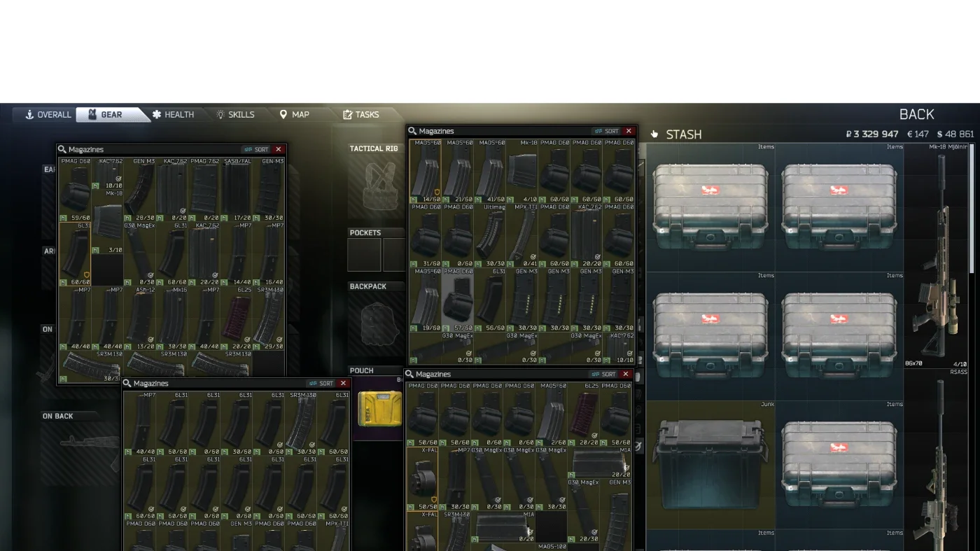Select the PMAG D60 drum showing 31/60
Screen dimensions: 980x551
426,236
